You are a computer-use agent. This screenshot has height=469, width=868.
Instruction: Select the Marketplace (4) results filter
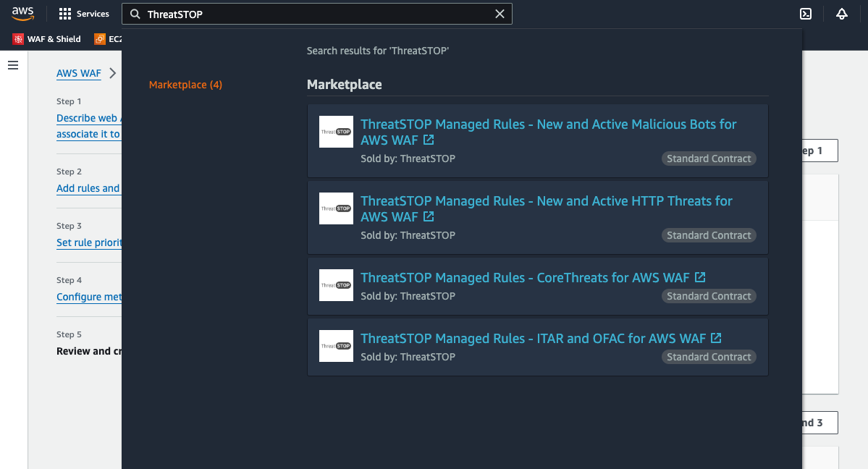(x=185, y=85)
